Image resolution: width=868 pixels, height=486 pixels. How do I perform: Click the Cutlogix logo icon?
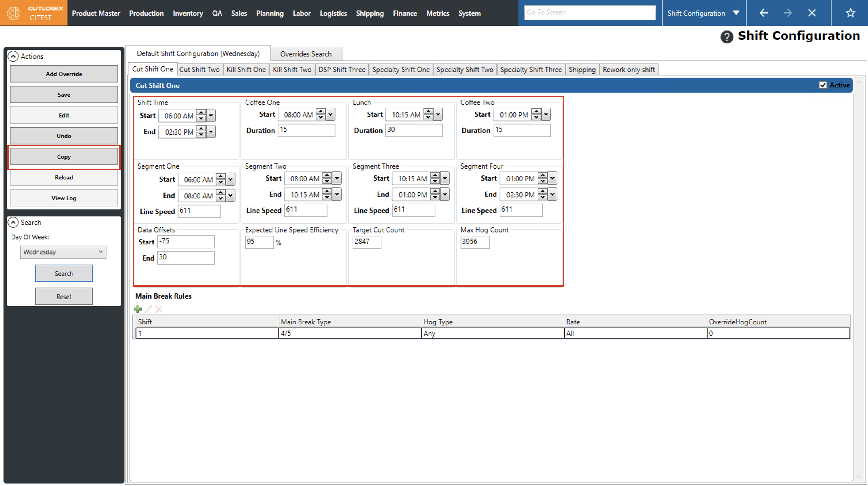14,13
